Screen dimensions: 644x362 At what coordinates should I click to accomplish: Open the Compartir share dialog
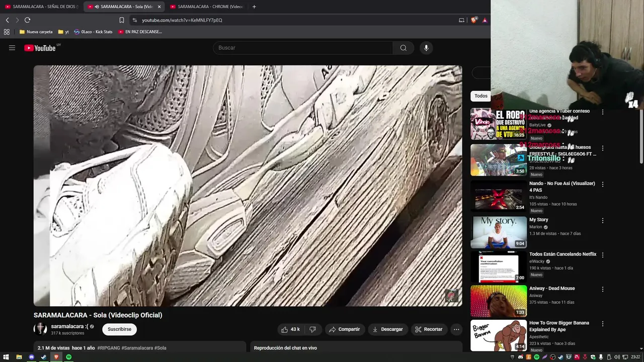coord(345,329)
